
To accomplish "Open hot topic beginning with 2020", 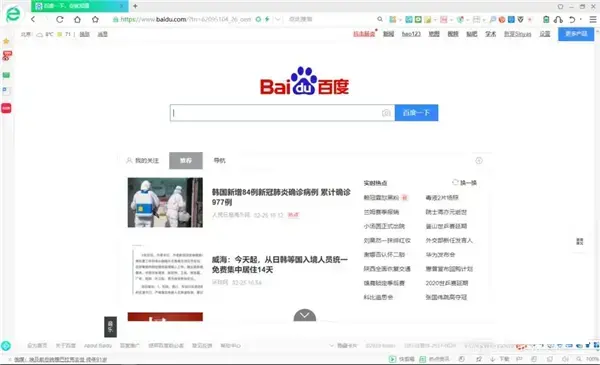I will point(447,283).
